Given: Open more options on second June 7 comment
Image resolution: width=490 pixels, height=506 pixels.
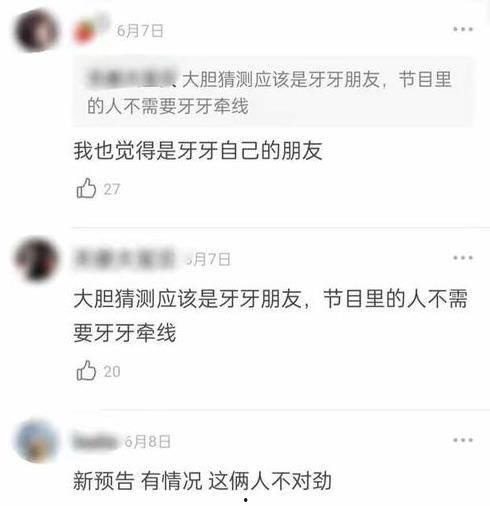Looking at the screenshot, I should (463, 258).
